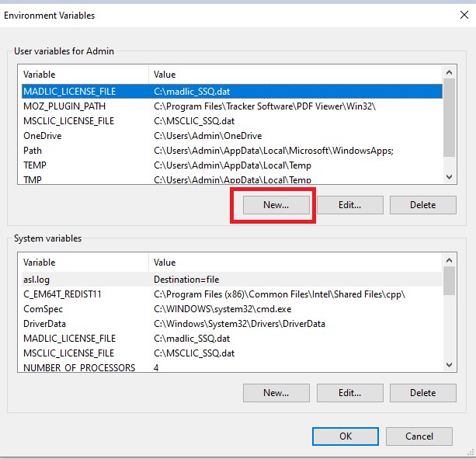Click Edit button for User variables
This screenshot has width=476, height=459.
[349, 205]
